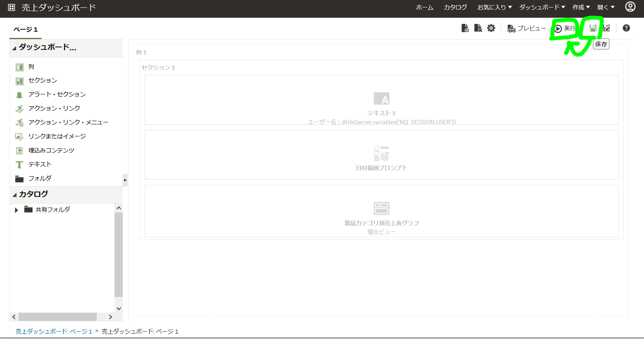Click the プレビュー preview button
This screenshot has width=644, height=339.
pyautogui.click(x=527, y=28)
